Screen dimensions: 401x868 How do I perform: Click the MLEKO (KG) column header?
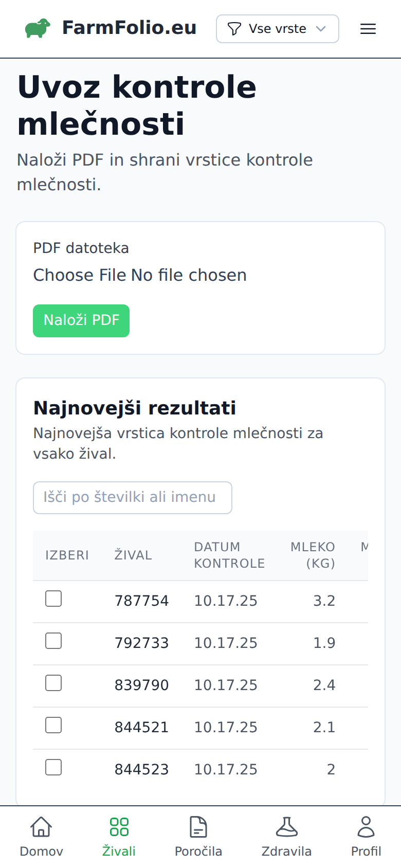pos(313,555)
